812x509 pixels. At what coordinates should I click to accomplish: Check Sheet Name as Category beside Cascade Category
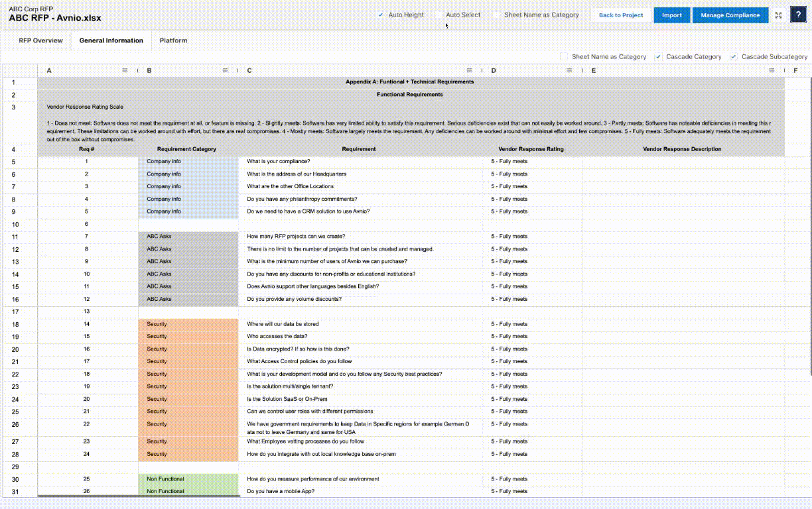[x=564, y=57]
